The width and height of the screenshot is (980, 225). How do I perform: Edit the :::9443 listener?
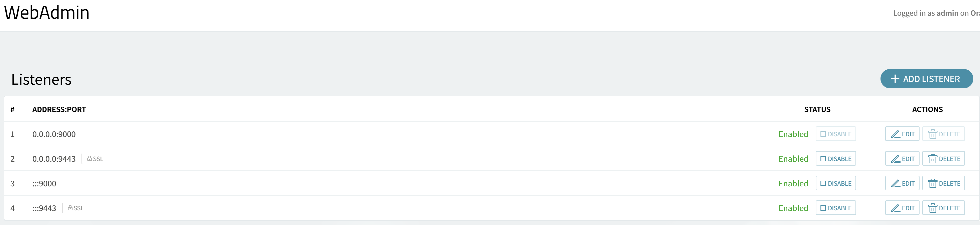coord(902,208)
